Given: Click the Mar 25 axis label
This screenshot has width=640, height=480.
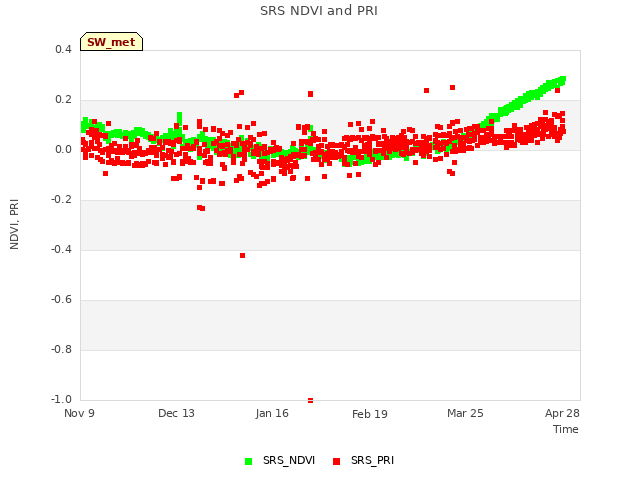Looking at the screenshot, I should [465, 413].
